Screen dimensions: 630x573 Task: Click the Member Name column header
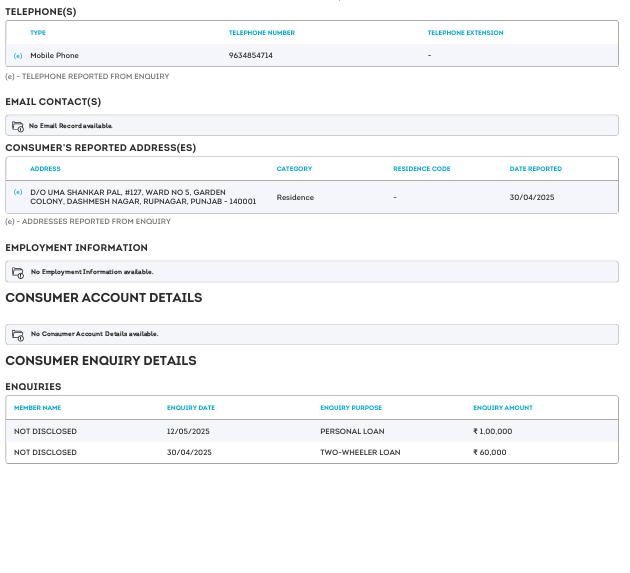(37, 408)
